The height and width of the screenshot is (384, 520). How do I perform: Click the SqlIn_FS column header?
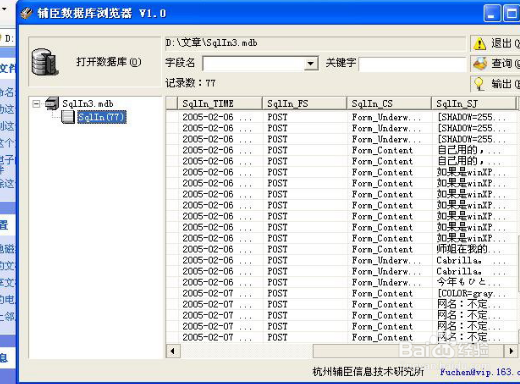[305, 104]
